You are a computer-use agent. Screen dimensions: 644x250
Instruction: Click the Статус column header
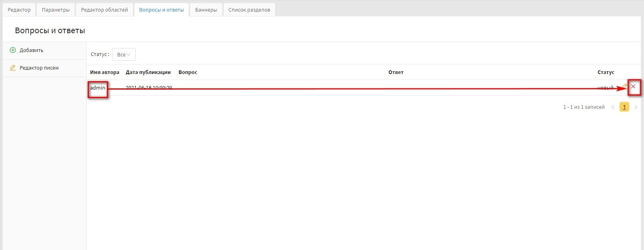coord(606,72)
